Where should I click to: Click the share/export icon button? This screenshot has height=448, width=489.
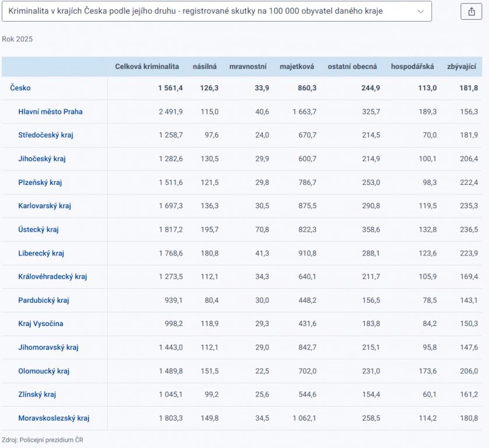click(x=471, y=12)
